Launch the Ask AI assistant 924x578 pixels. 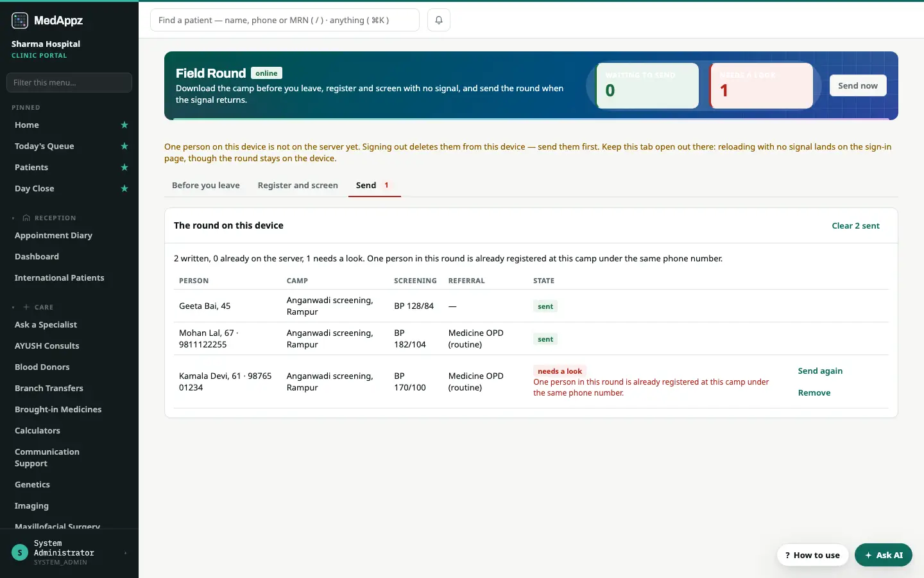(884, 556)
